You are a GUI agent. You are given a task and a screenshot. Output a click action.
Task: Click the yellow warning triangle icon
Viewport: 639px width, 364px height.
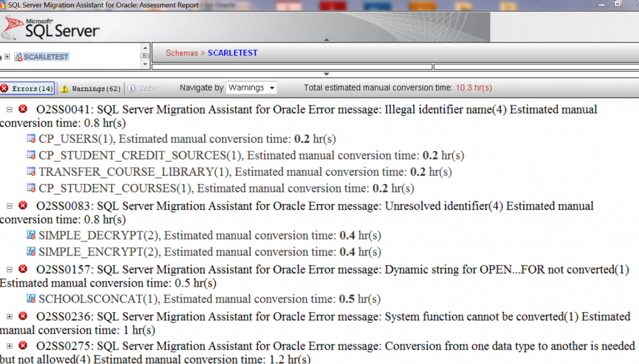pos(64,89)
